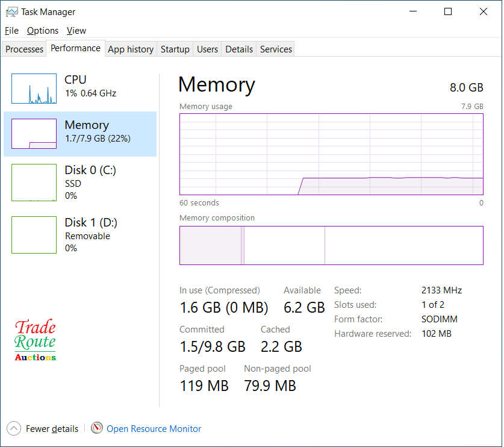
Task: Select Disk 1 (D:) Removable graph
Action: click(34, 234)
